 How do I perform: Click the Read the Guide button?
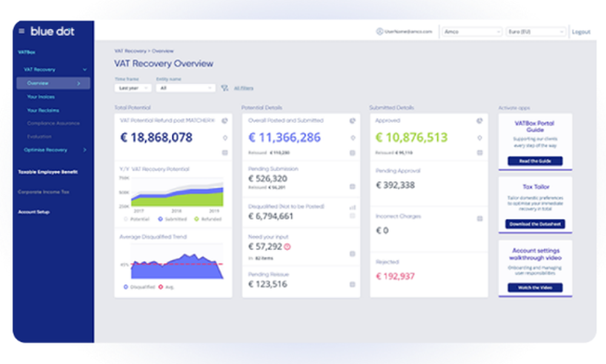pyautogui.click(x=535, y=160)
